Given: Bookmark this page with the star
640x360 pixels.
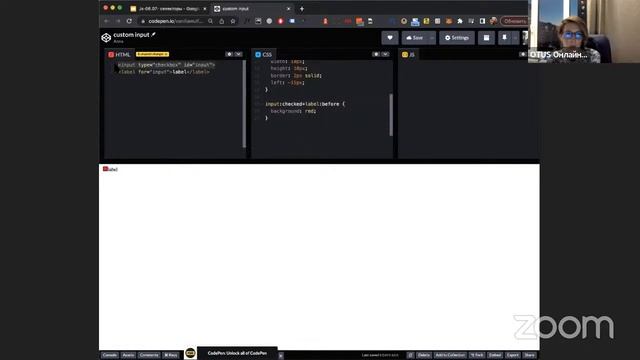Looking at the screenshot, I should [233, 21].
